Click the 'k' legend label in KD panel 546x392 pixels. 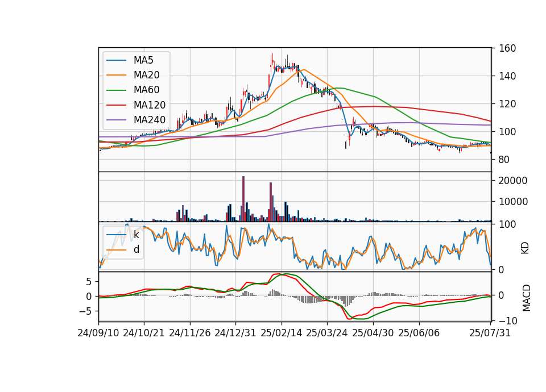(x=136, y=235)
